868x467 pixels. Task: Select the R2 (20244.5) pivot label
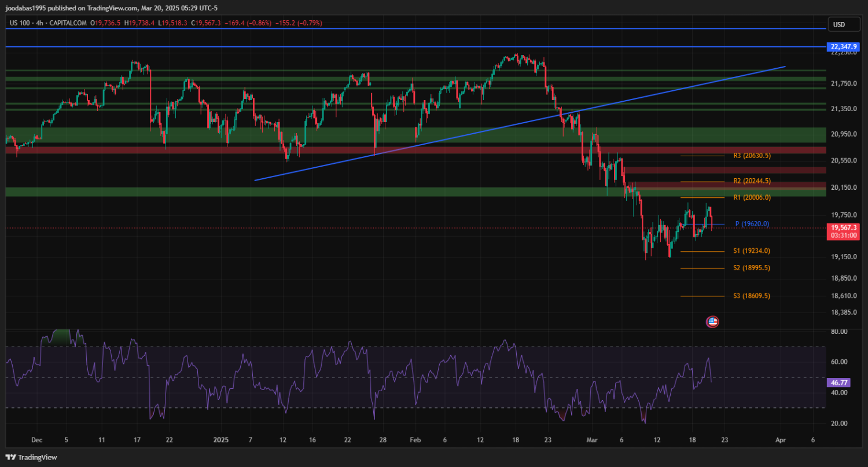point(752,181)
